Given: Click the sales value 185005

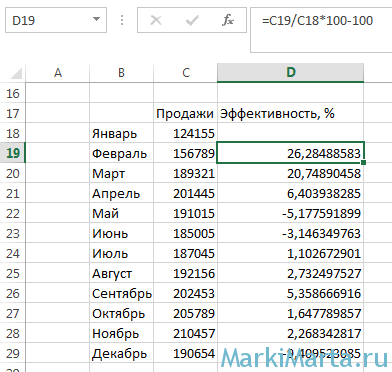Looking at the screenshot, I should tap(185, 233).
